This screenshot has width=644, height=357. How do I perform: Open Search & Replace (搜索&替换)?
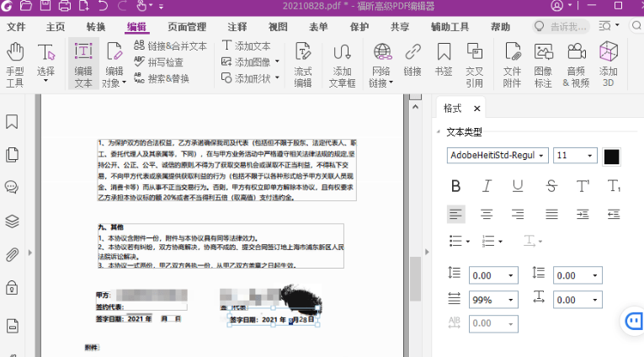pyautogui.click(x=162, y=78)
